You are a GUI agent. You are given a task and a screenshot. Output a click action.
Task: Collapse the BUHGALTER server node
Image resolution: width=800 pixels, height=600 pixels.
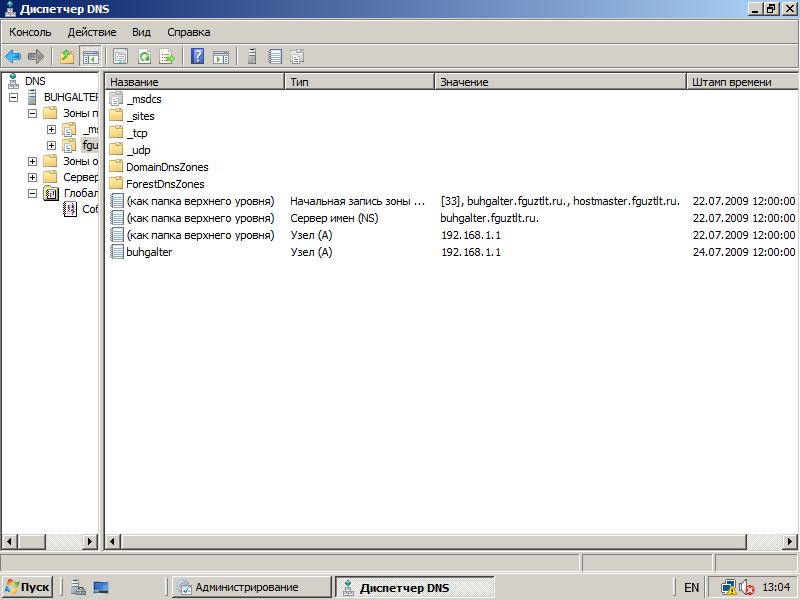click(x=14, y=97)
